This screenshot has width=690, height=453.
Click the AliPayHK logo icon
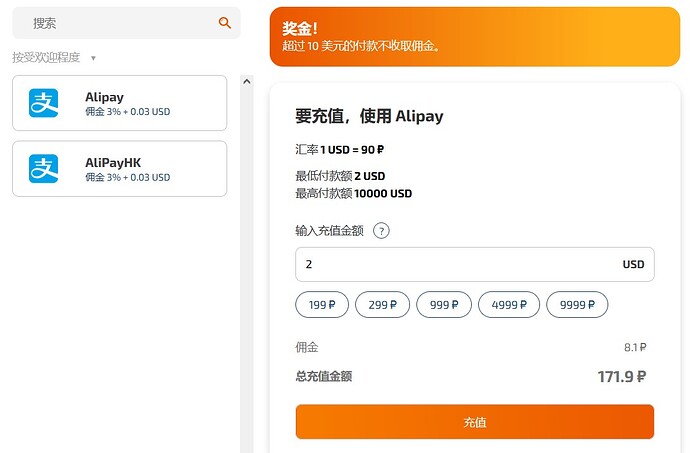(x=44, y=169)
